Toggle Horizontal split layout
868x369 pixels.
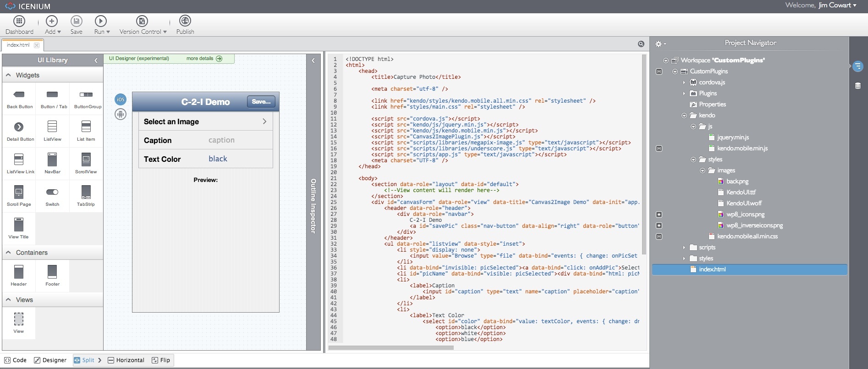126,360
